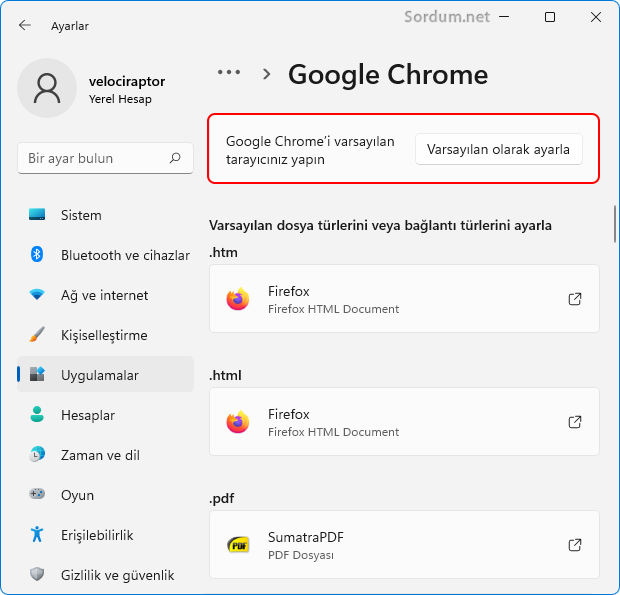Click the open-external icon in .htm row
Image resolution: width=620 pixels, height=595 pixels.
pyautogui.click(x=575, y=299)
